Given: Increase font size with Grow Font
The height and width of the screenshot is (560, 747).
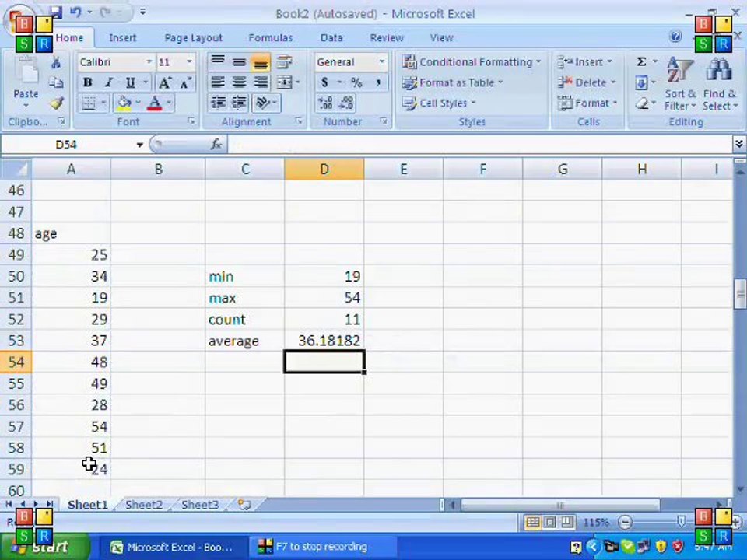Looking at the screenshot, I should pyautogui.click(x=164, y=83).
